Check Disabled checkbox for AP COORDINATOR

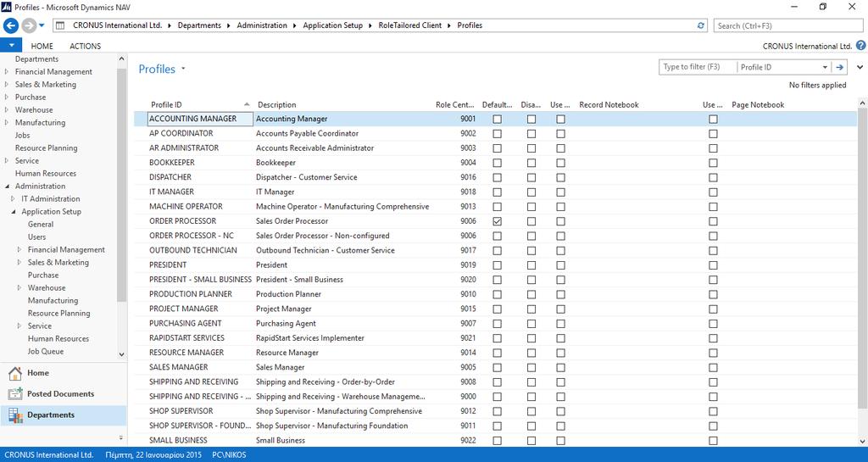click(531, 133)
